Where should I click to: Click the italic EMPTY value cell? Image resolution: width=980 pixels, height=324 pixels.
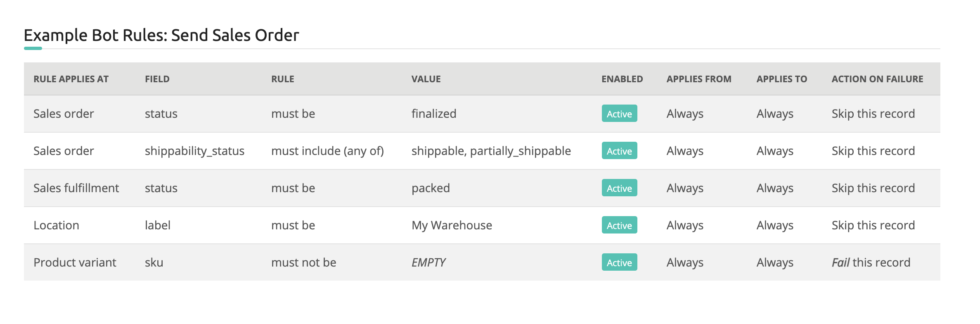(x=428, y=263)
